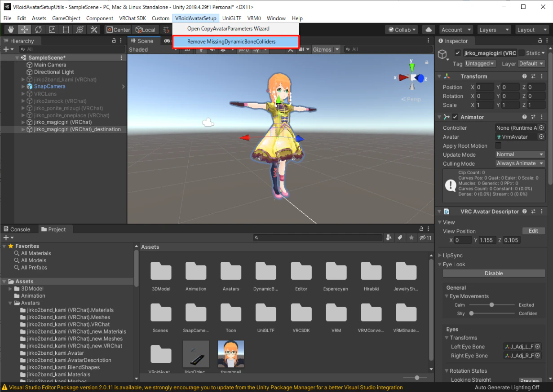Select the Scale tool in the toolbar
This screenshot has height=392, width=553.
(52, 30)
